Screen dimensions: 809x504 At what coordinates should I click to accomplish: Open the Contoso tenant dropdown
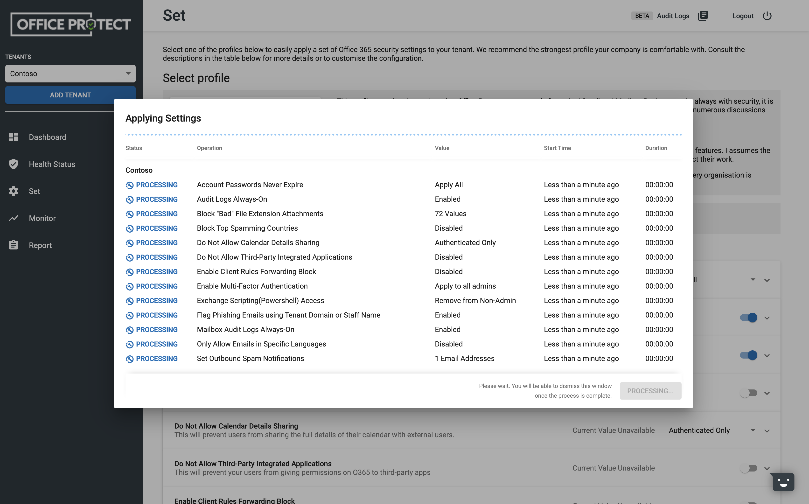click(70, 73)
